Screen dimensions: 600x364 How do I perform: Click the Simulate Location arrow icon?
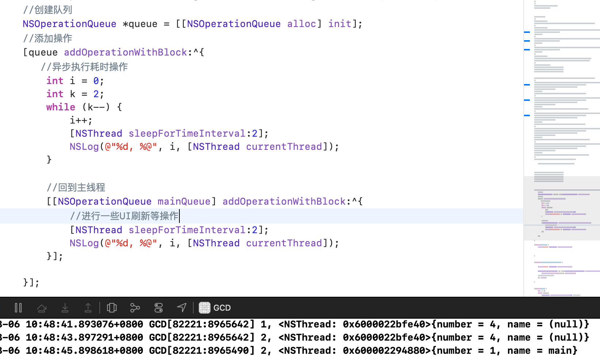pos(182,308)
